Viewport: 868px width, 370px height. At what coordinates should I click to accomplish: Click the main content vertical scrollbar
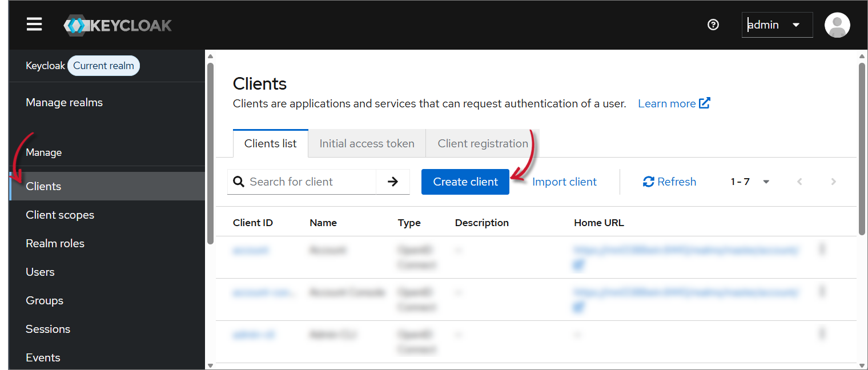click(862, 148)
